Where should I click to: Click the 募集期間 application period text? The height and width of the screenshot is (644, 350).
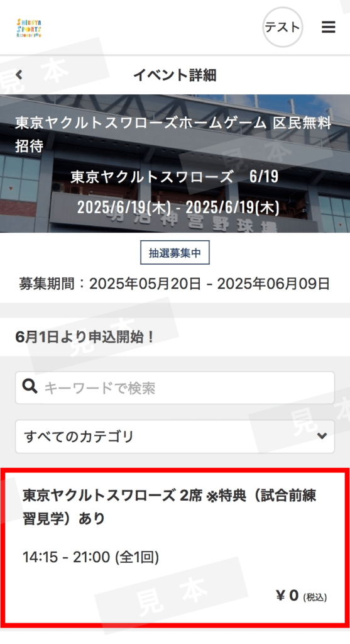[x=175, y=284]
